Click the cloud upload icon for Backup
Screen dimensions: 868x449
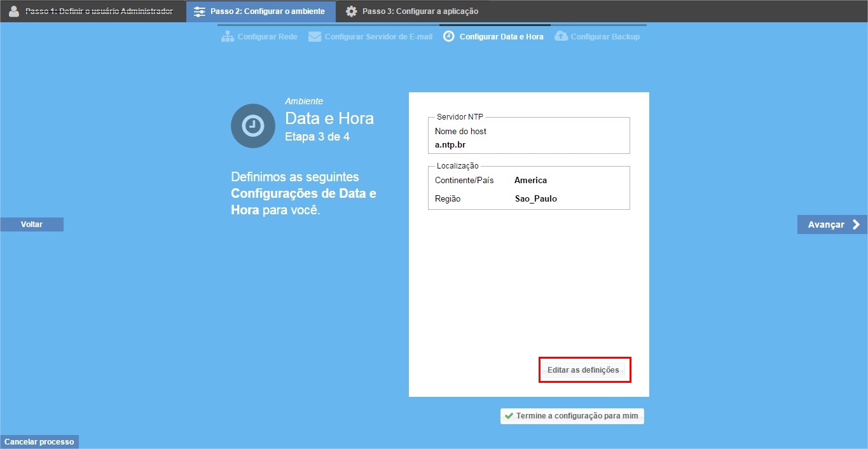pyautogui.click(x=561, y=37)
